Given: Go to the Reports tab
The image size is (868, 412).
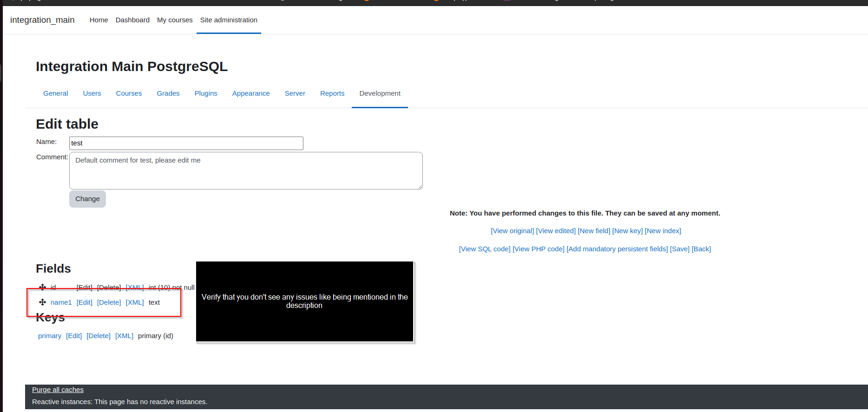Looking at the screenshot, I should click(332, 93).
